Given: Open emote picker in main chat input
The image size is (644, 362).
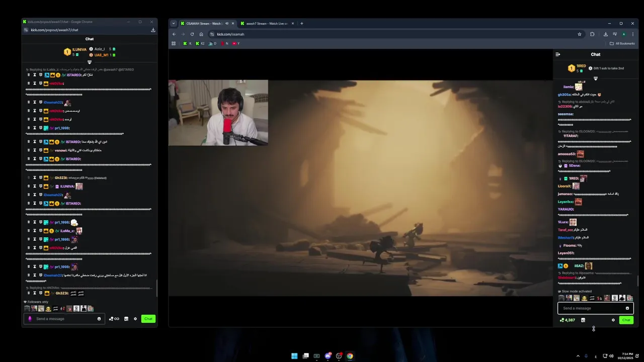Looking at the screenshot, I should 627,308.
